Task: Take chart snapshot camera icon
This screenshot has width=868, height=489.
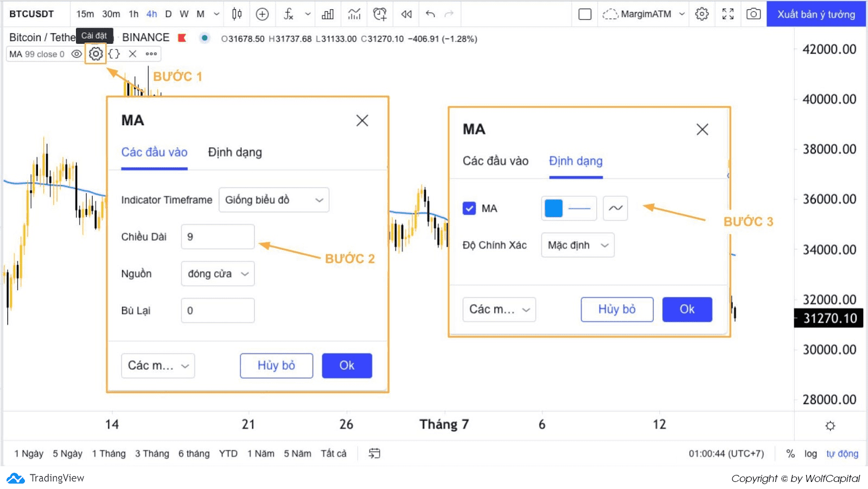Action: (754, 14)
